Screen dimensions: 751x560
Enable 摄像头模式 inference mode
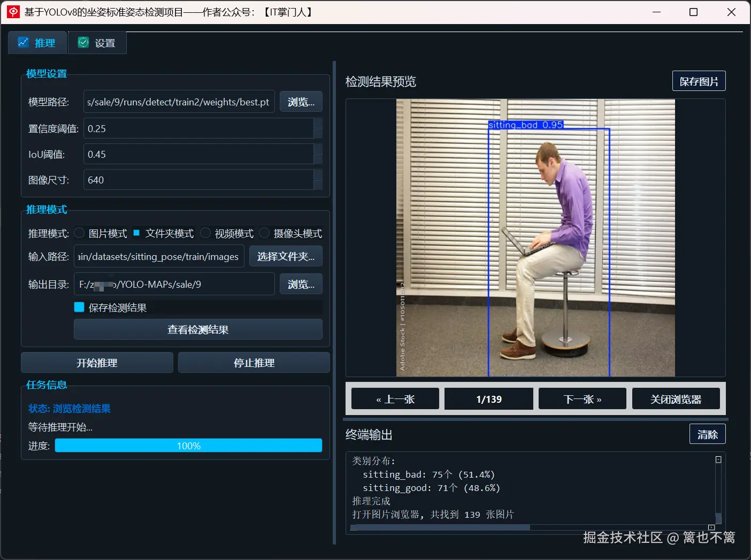click(x=264, y=233)
